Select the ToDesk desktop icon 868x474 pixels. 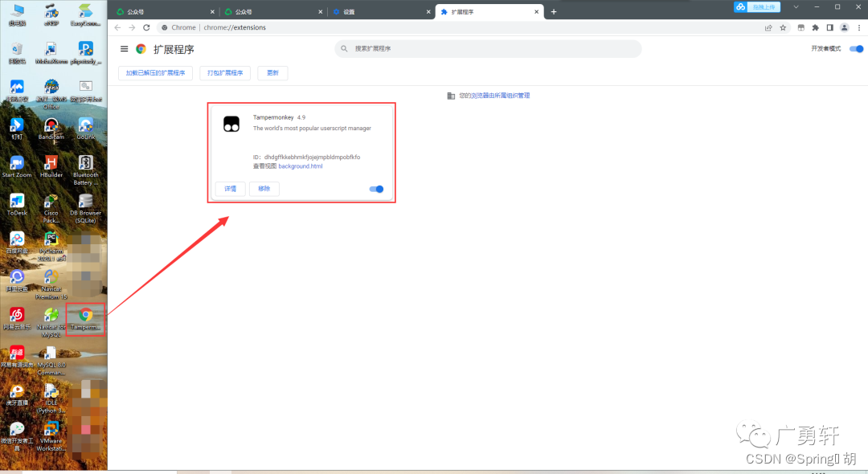pyautogui.click(x=17, y=205)
